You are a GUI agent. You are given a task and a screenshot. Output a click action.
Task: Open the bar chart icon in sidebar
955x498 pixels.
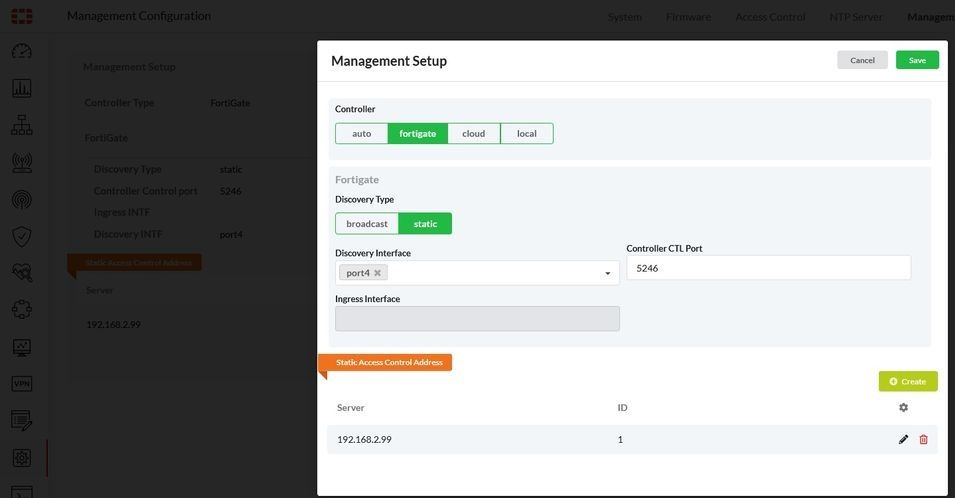pyautogui.click(x=22, y=88)
